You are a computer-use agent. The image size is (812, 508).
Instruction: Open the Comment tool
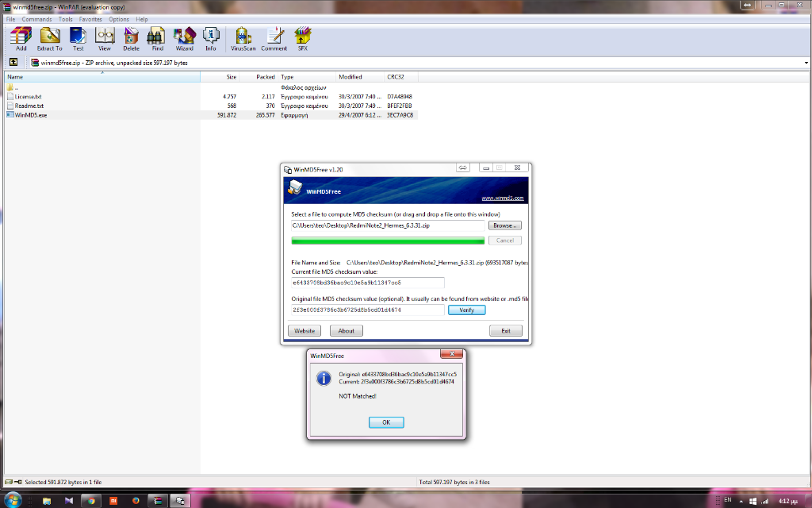coord(274,40)
